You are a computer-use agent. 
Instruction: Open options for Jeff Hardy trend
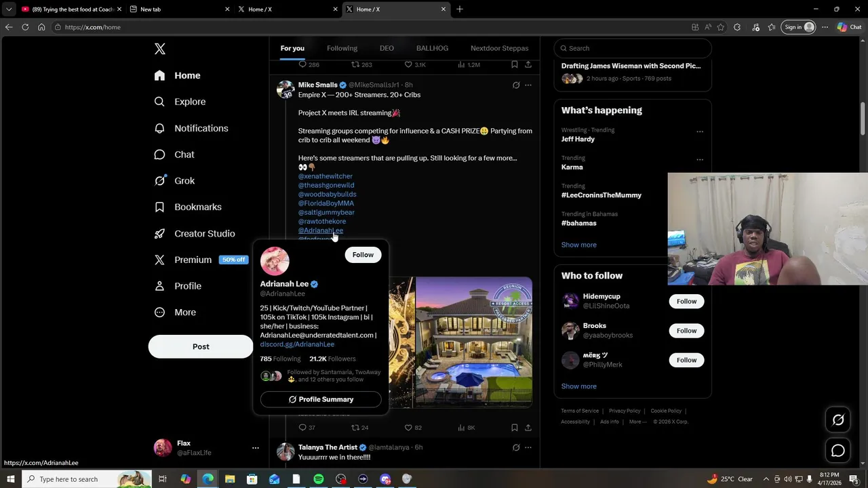click(x=700, y=131)
